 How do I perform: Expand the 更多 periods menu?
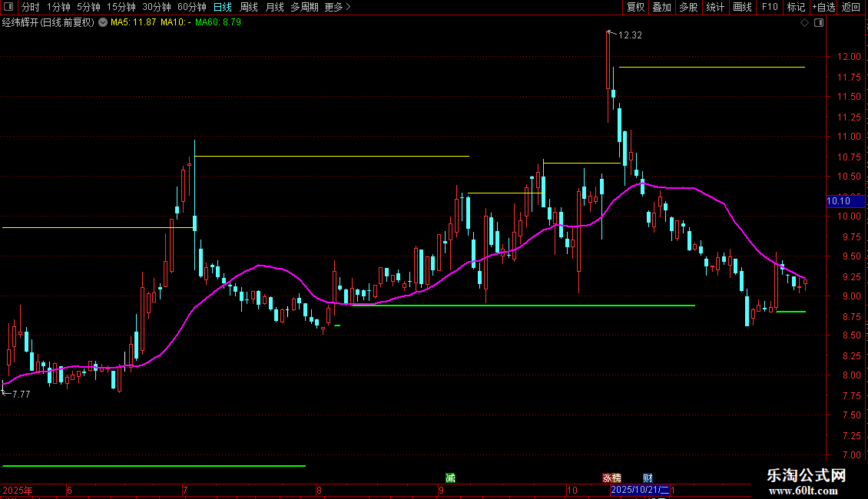click(338, 7)
